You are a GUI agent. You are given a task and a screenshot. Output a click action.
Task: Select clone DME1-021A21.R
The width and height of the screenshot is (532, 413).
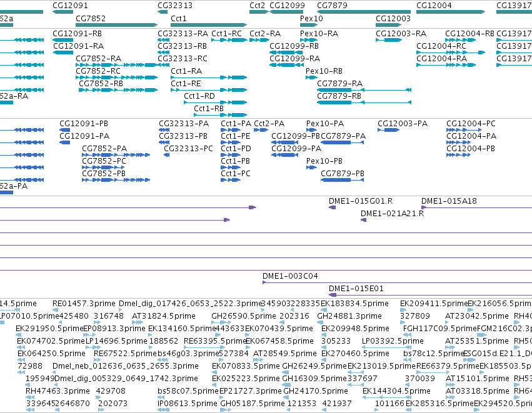point(392,214)
